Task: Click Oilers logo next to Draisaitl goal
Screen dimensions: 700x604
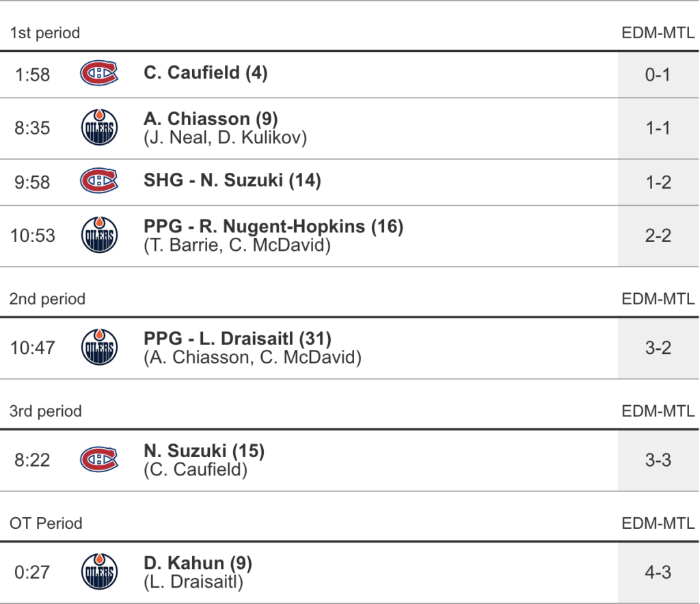Action: [99, 347]
